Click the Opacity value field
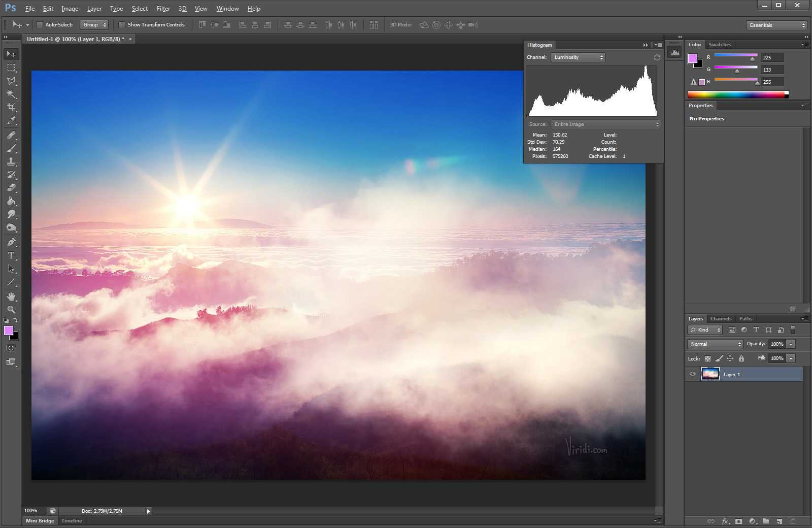 (x=776, y=344)
